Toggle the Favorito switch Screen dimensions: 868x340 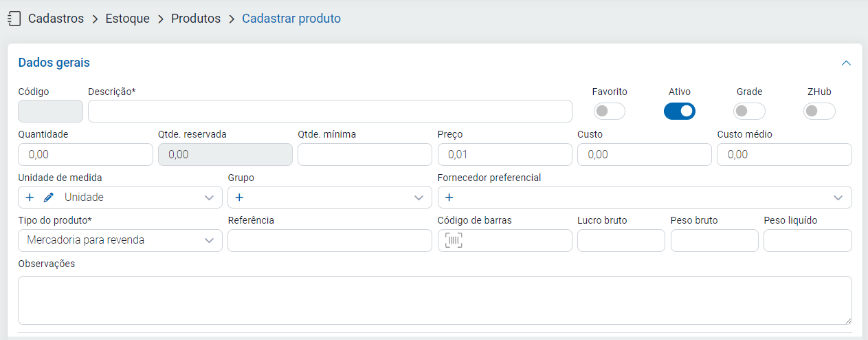point(610,111)
